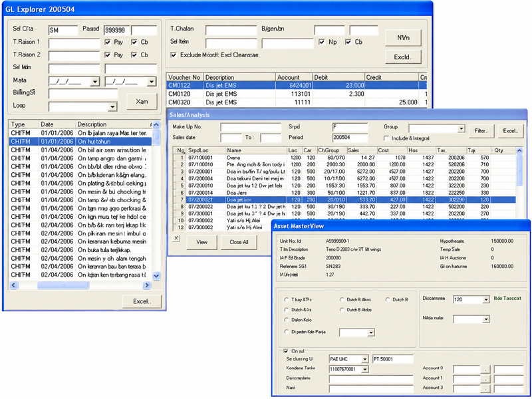Click the Period field showing 200504
532x399 pixels.
click(350, 138)
